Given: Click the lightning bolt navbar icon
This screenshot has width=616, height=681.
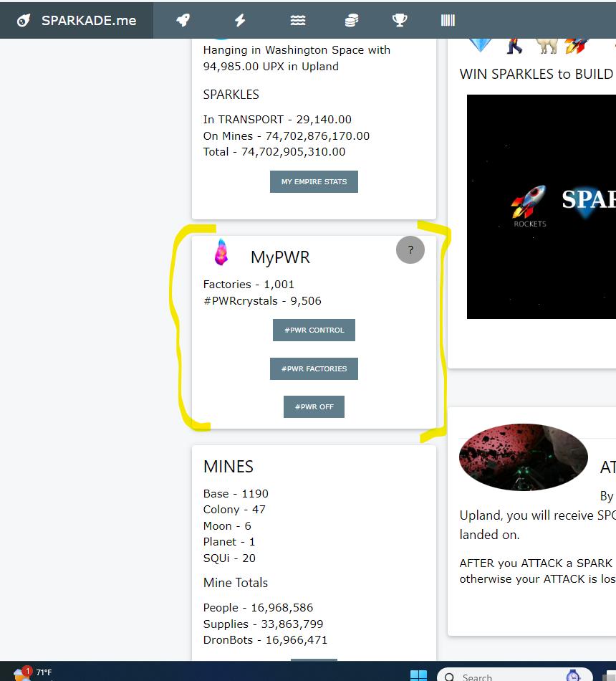Looking at the screenshot, I should [240, 20].
